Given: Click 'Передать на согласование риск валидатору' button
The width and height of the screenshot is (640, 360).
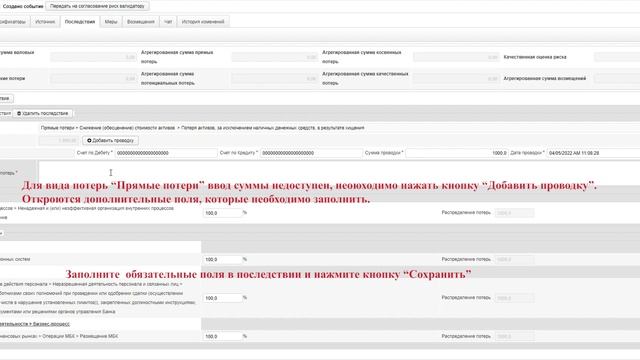Looking at the screenshot, I should click(x=97, y=6).
